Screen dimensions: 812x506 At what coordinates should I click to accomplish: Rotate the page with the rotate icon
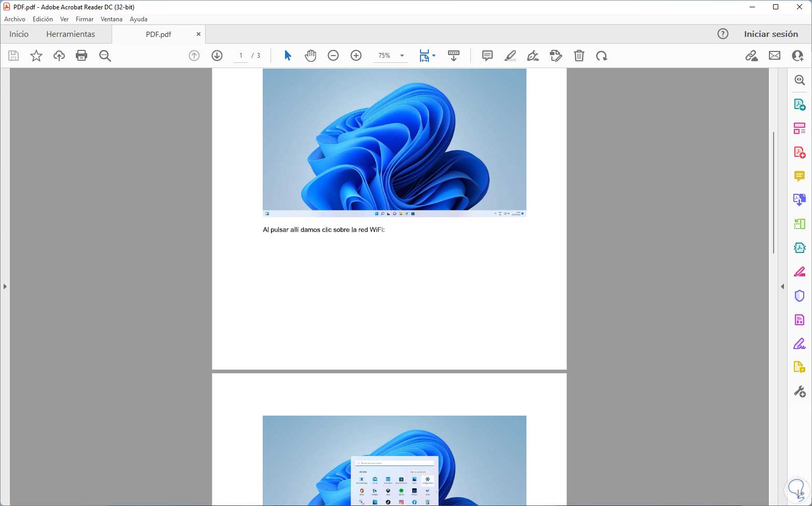tap(602, 56)
